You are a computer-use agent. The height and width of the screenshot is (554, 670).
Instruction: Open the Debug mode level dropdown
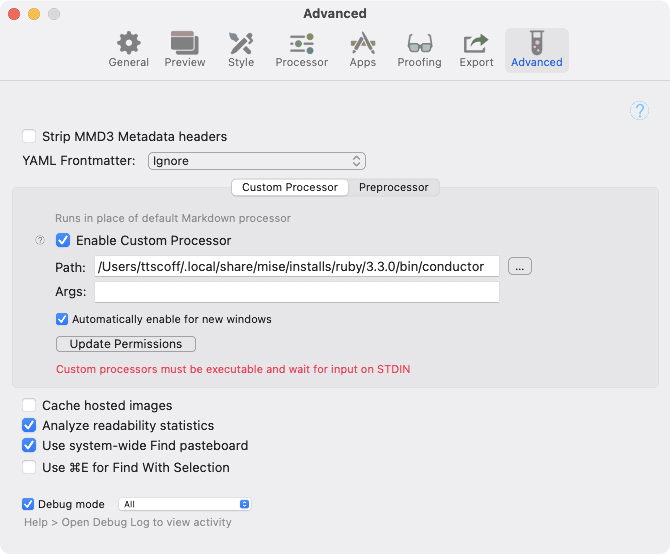pos(185,504)
